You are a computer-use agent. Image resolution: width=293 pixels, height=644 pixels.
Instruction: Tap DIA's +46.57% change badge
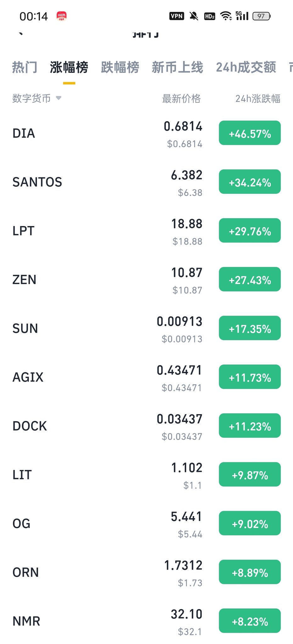tap(250, 133)
